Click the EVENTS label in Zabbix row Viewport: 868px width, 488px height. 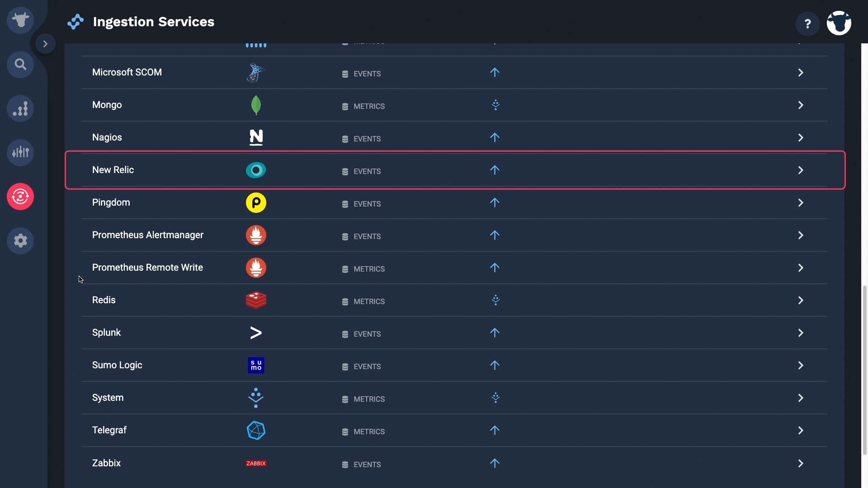coord(367,465)
